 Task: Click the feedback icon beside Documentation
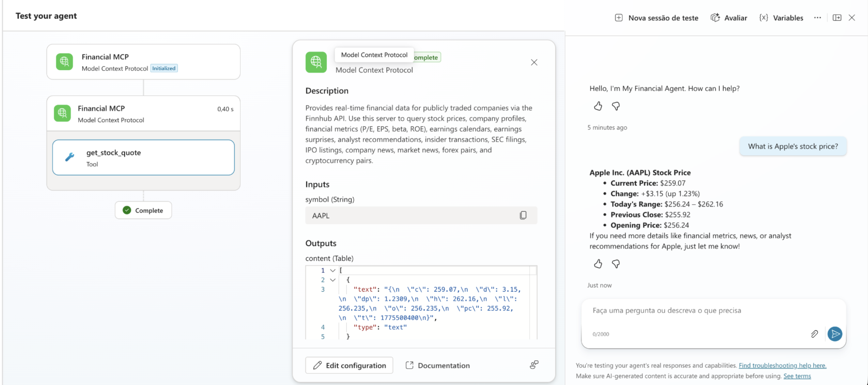pyautogui.click(x=534, y=365)
